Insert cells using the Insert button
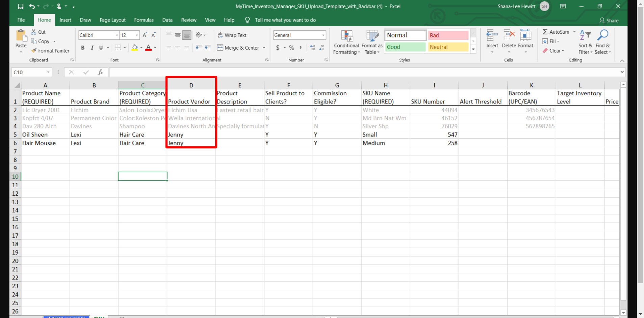Image resolution: width=644 pixels, height=318 pixels. (492, 41)
